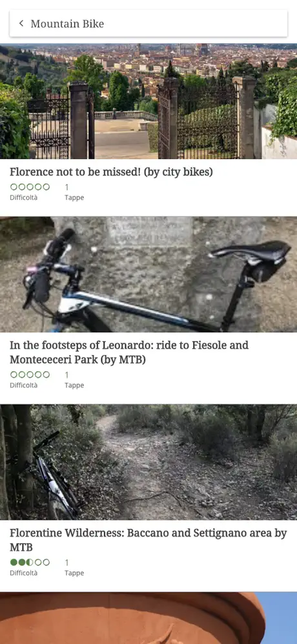297x644 pixels.
Task: Click the Tappe label under Leonardo route
Action: pyautogui.click(x=74, y=385)
